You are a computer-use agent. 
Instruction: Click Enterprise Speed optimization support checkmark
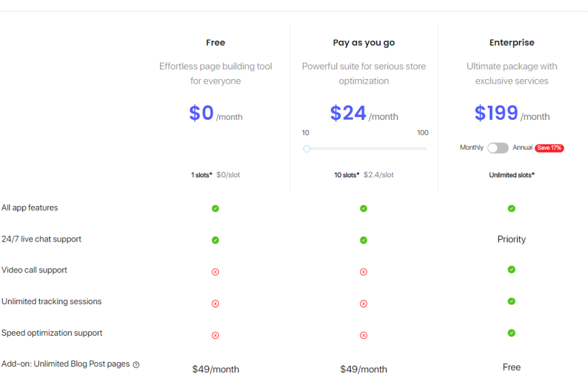point(512,333)
